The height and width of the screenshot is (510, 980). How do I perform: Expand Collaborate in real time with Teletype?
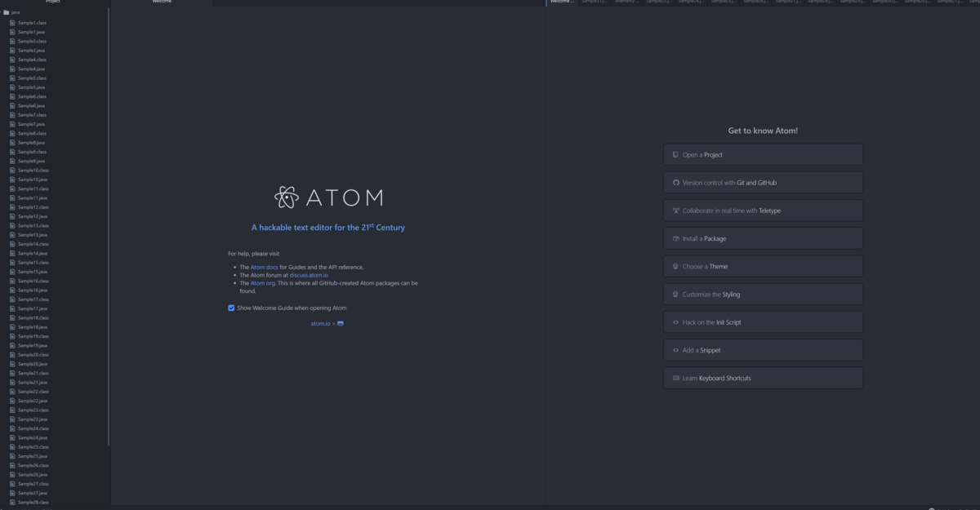pyautogui.click(x=763, y=211)
